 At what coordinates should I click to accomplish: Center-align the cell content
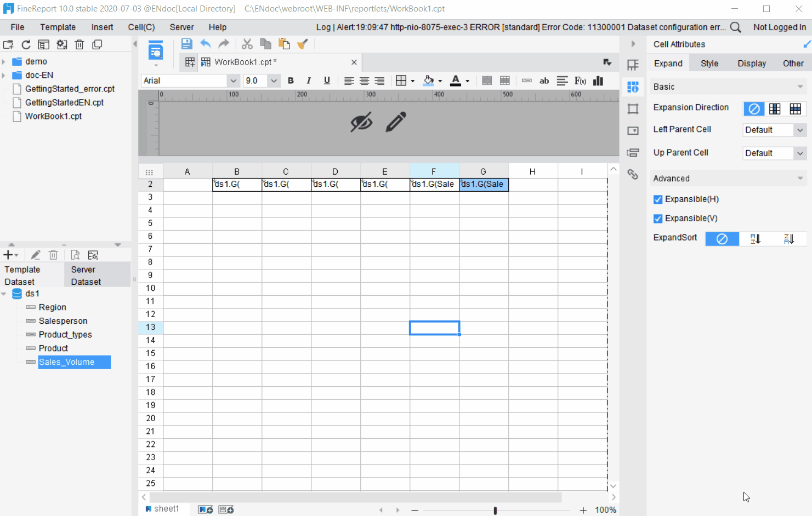click(364, 81)
